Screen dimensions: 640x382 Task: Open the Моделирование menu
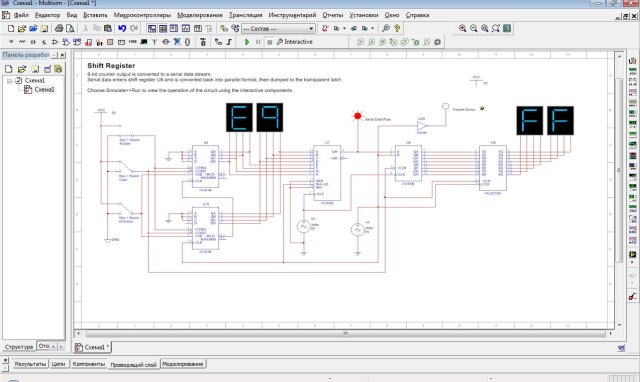coord(200,15)
